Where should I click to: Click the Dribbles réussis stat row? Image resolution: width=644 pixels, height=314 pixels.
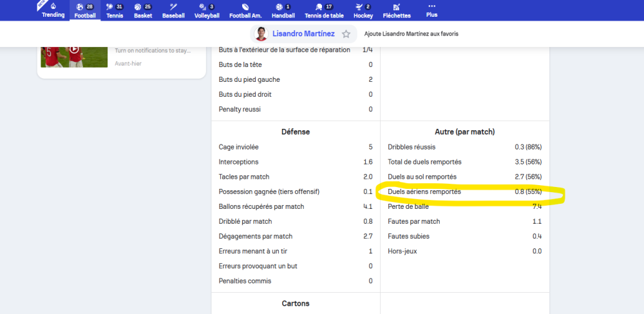(x=464, y=147)
